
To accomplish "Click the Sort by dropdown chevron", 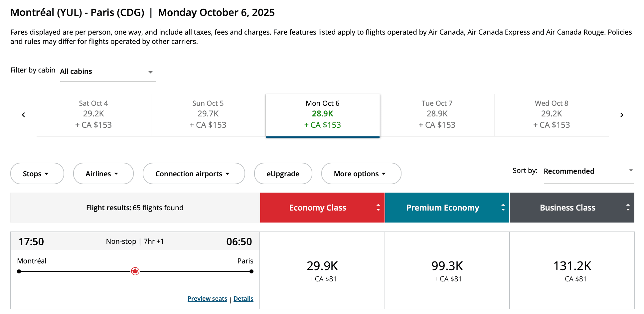I will [631, 170].
